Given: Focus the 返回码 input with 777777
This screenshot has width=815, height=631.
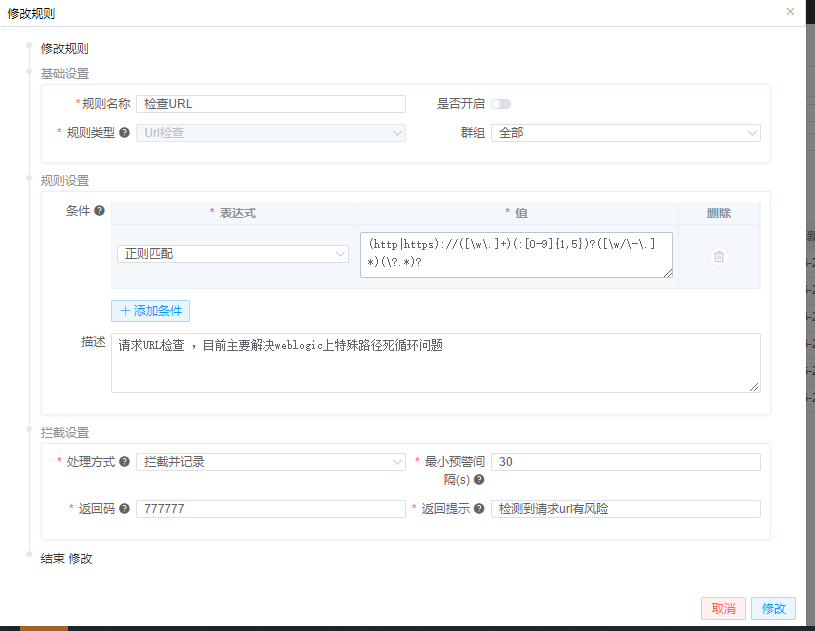Looking at the screenshot, I should 271,508.
